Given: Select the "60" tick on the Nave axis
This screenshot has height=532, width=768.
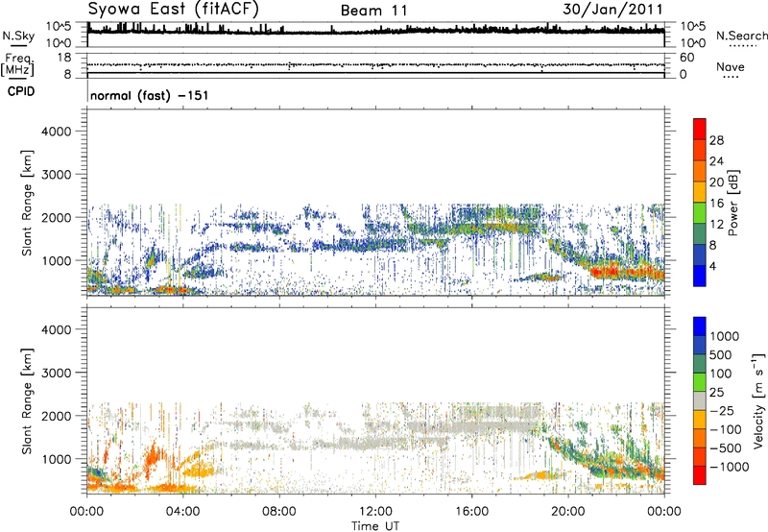Looking at the screenshot, I should [x=687, y=58].
